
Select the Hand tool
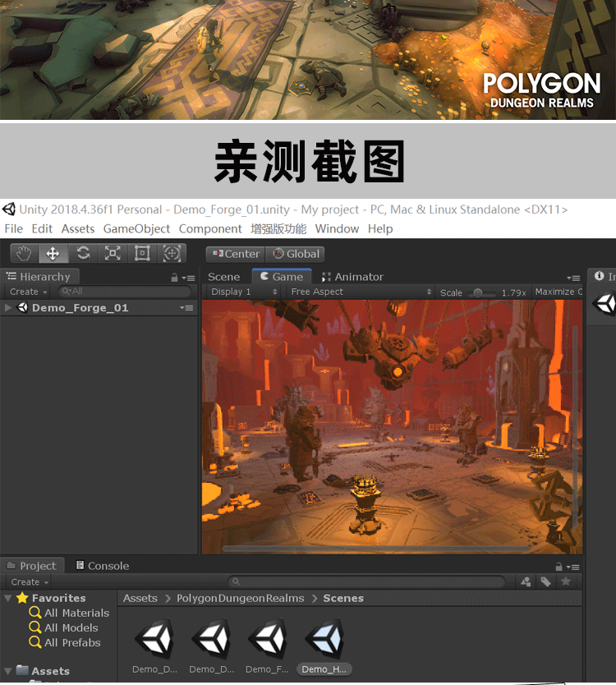25,253
